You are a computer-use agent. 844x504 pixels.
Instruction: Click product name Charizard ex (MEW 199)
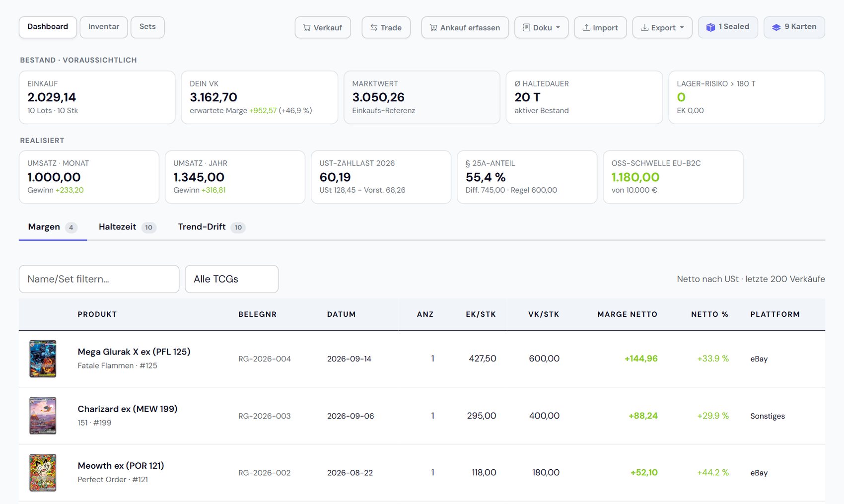coord(128,409)
